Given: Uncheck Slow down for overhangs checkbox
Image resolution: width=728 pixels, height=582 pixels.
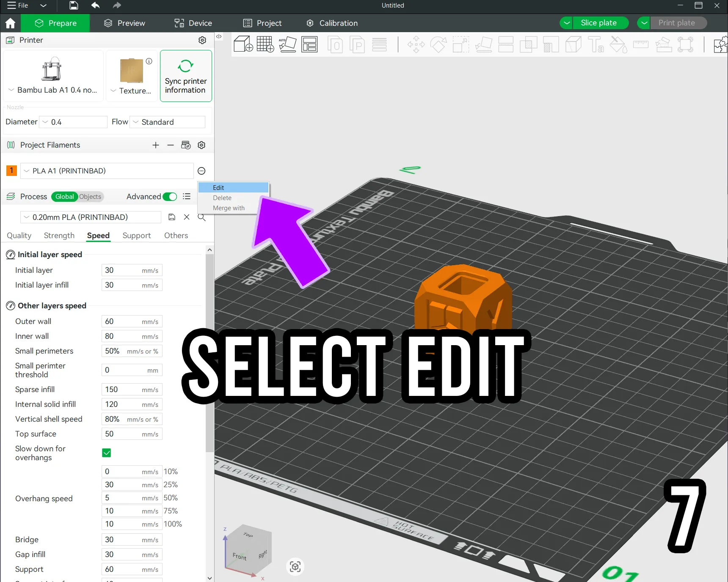Looking at the screenshot, I should tap(107, 453).
